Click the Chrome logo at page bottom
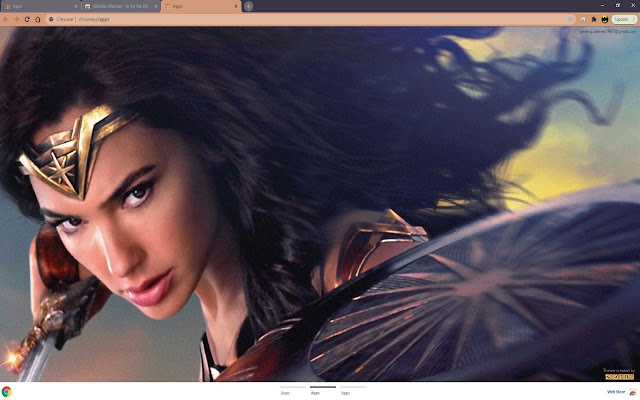The image size is (640, 400). [x=7, y=391]
